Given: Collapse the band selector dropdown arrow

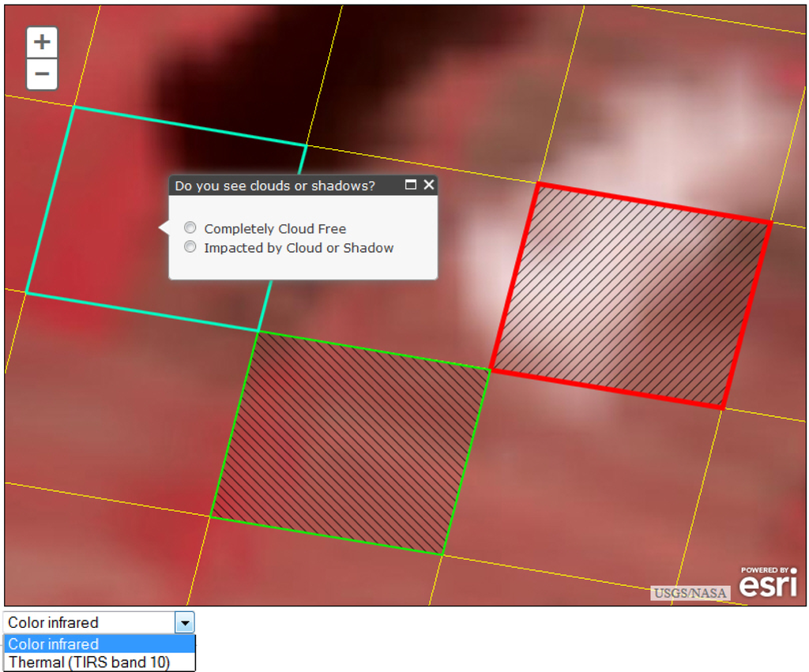Looking at the screenshot, I should (185, 622).
